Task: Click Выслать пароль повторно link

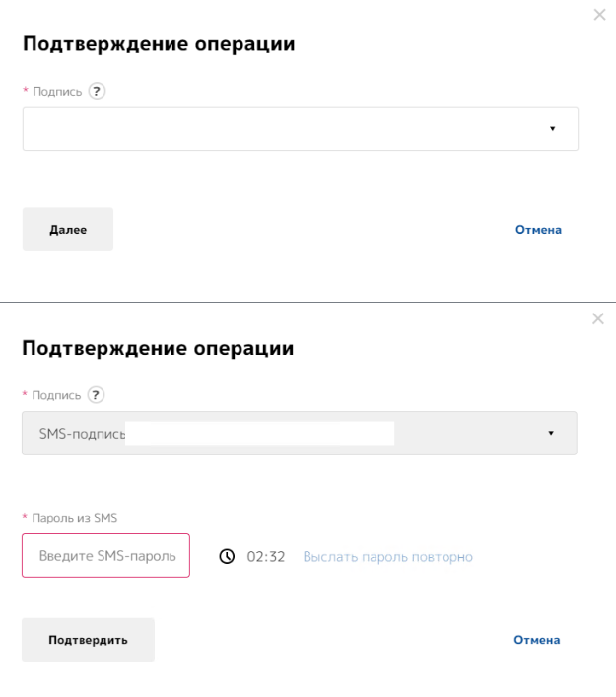Action: click(x=387, y=557)
